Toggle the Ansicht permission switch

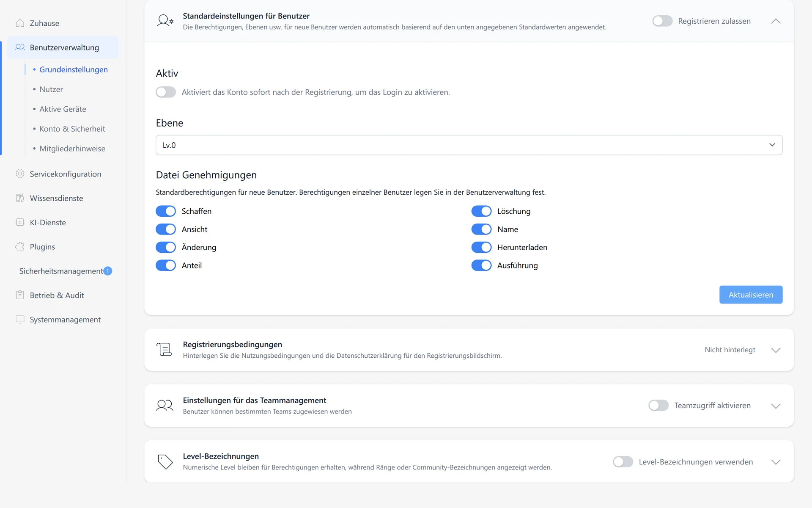pos(166,229)
